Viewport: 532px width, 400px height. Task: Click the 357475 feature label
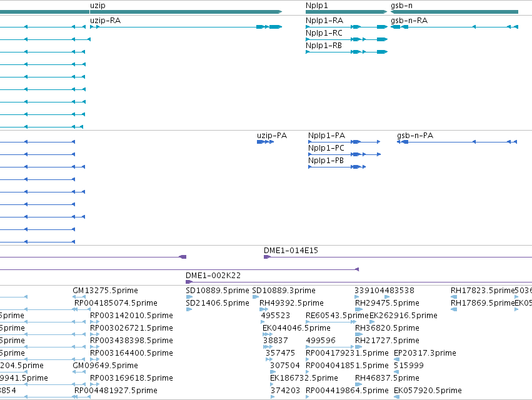280,353
